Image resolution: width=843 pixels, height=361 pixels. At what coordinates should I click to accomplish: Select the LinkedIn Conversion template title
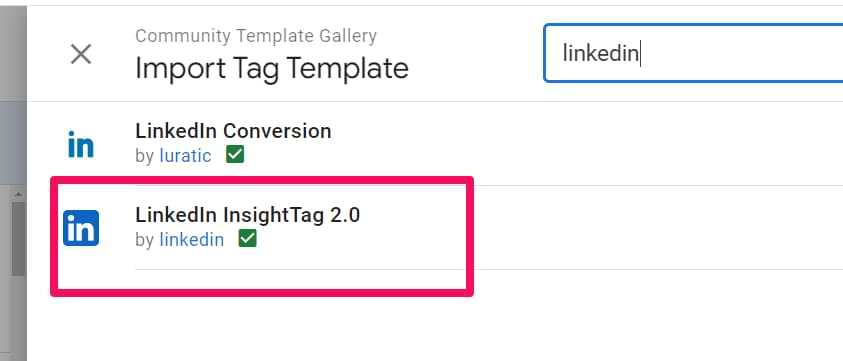coord(233,131)
